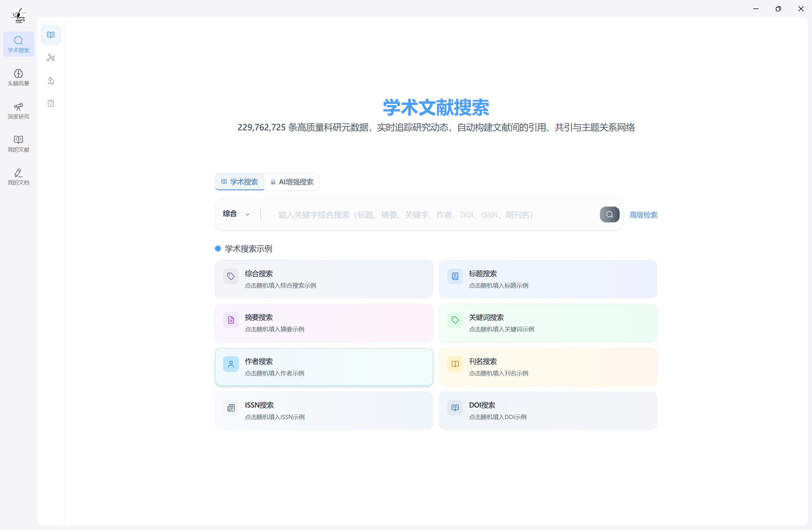The height and width of the screenshot is (530, 812).
Task: Click the 关键词搜索 example card
Action: pos(548,323)
